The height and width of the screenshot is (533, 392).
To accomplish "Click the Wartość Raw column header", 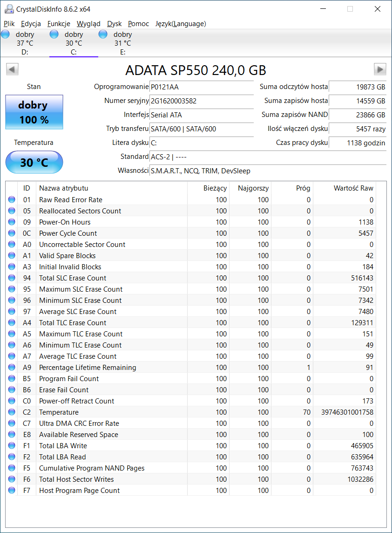I will click(x=345, y=188).
